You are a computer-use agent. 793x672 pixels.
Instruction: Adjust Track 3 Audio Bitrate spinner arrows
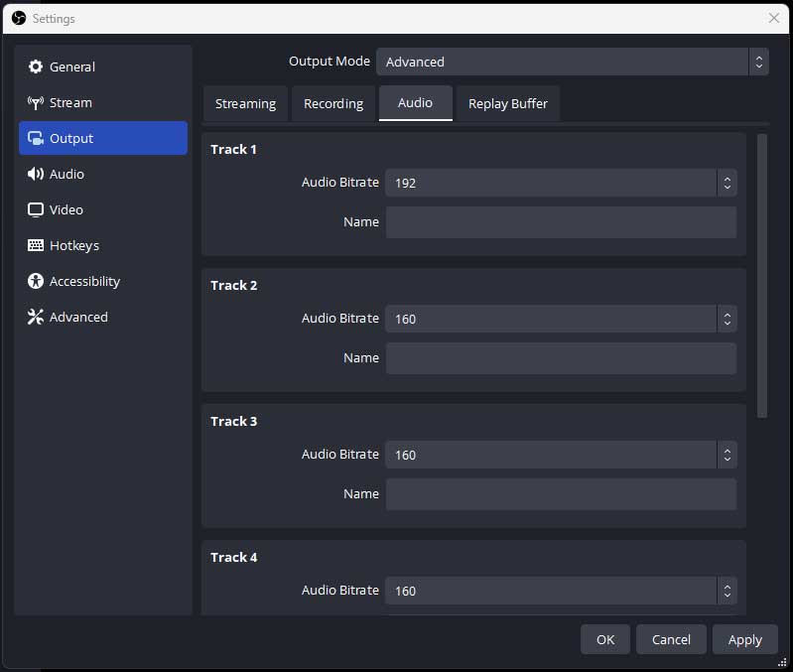[x=727, y=455]
